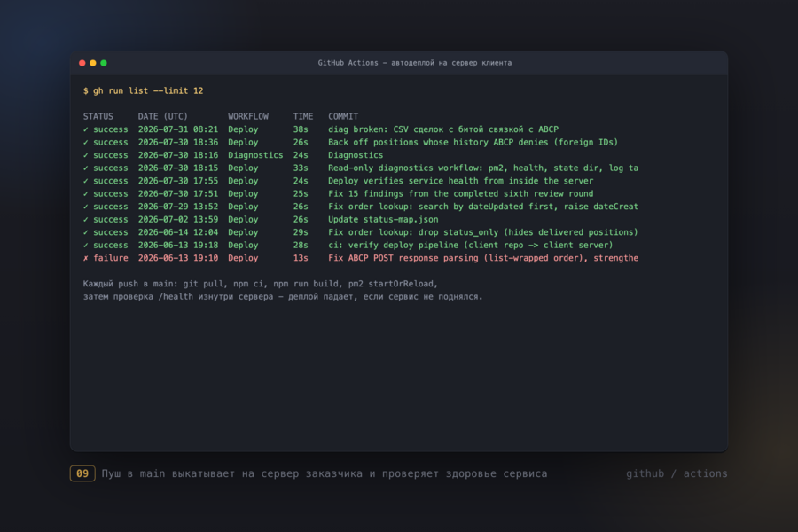798x532 pixels.
Task: Click the commit 'Fix 15 findings from the completed sixth review round'
Action: (460, 194)
